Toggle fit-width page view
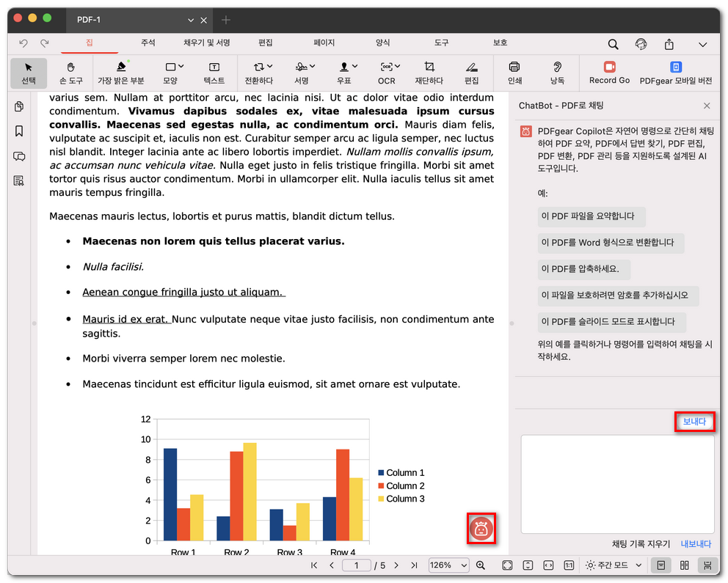The height and width of the screenshot is (583, 728). click(x=548, y=565)
